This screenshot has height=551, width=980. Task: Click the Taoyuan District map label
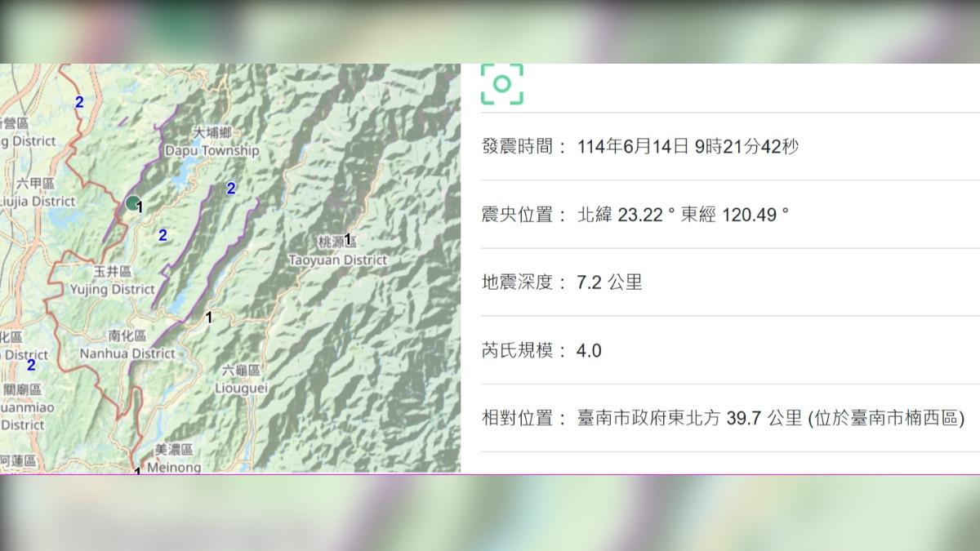point(336,260)
